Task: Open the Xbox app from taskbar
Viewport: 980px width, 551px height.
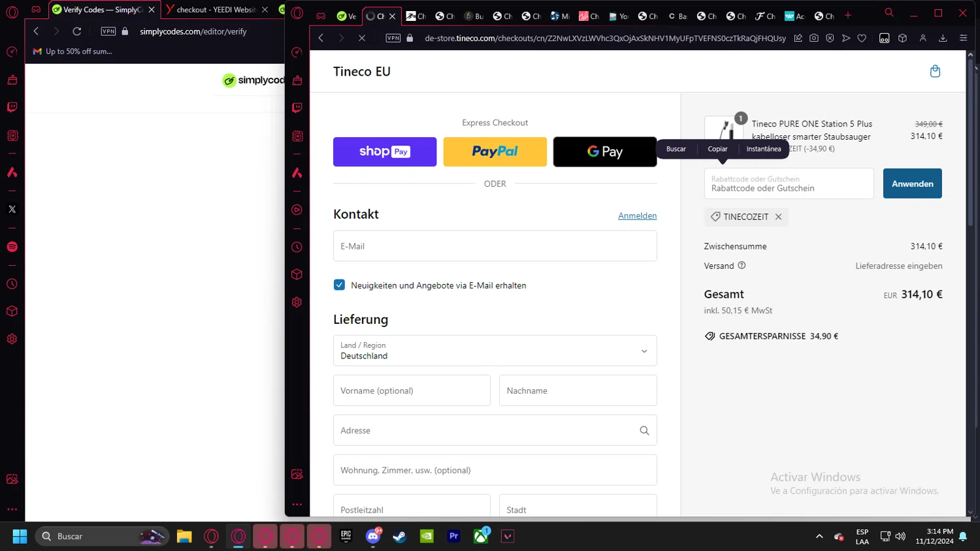Action: (481, 537)
